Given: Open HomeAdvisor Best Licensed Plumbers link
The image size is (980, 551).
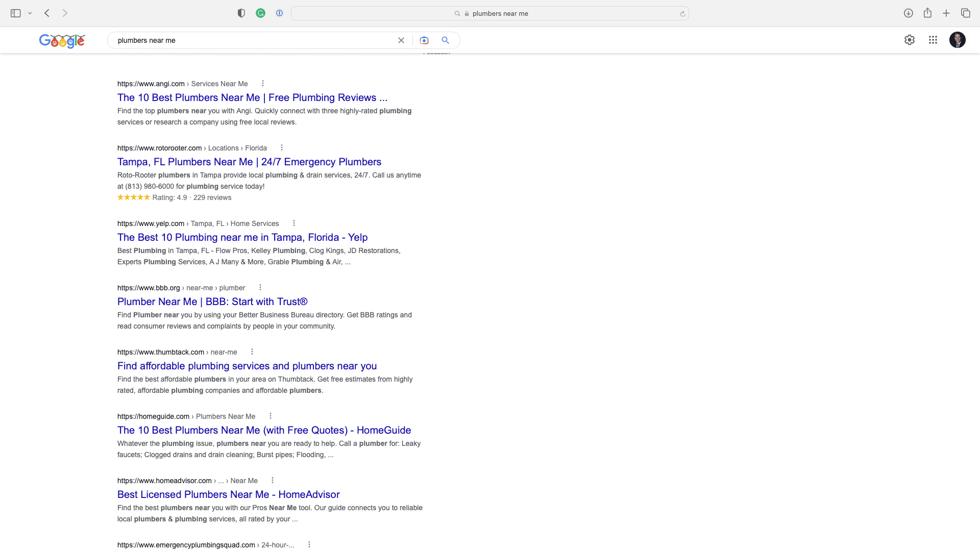Looking at the screenshot, I should pyautogui.click(x=228, y=494).
